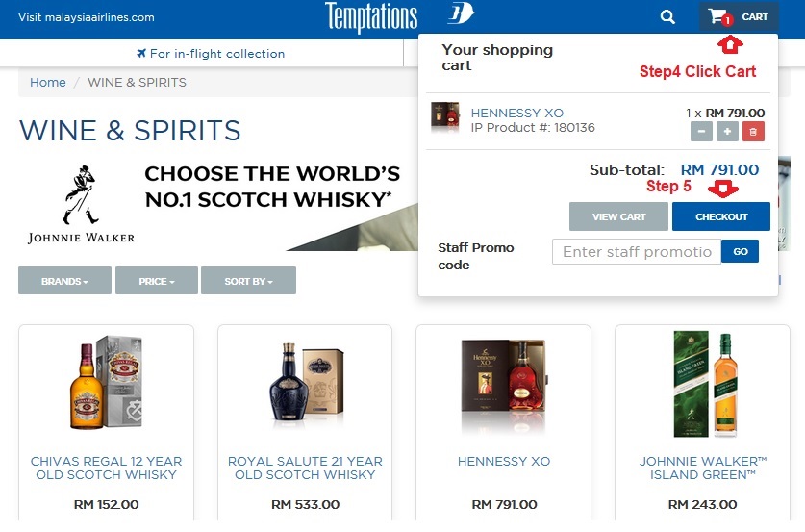Expand the Brands dropdown filter

(64, 281)
